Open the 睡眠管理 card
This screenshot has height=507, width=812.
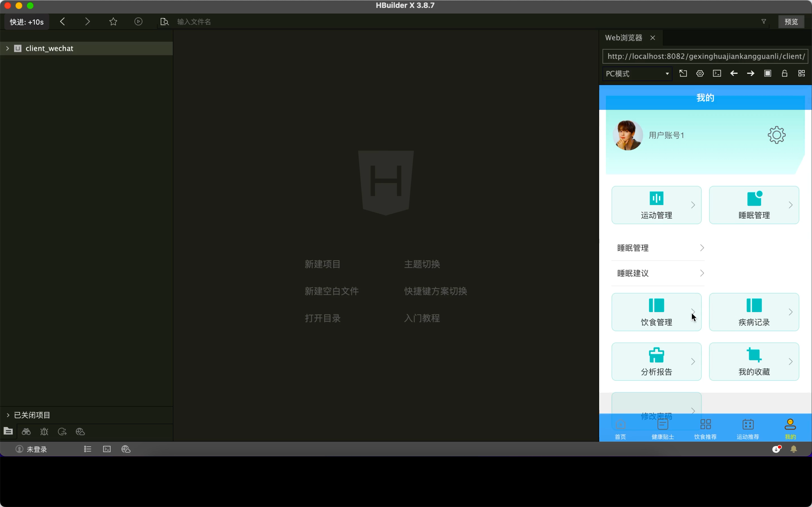(x=754, y=205)
